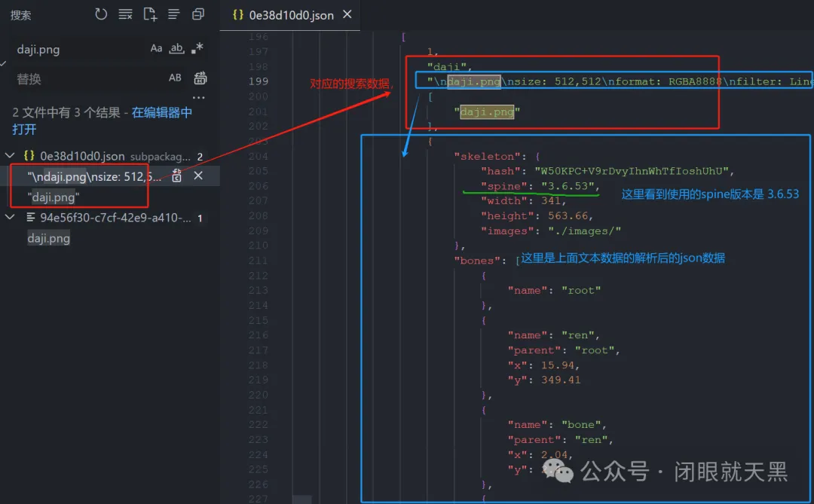Click the "parent": "root" line
Screen dimensions: 814x504
563,350
